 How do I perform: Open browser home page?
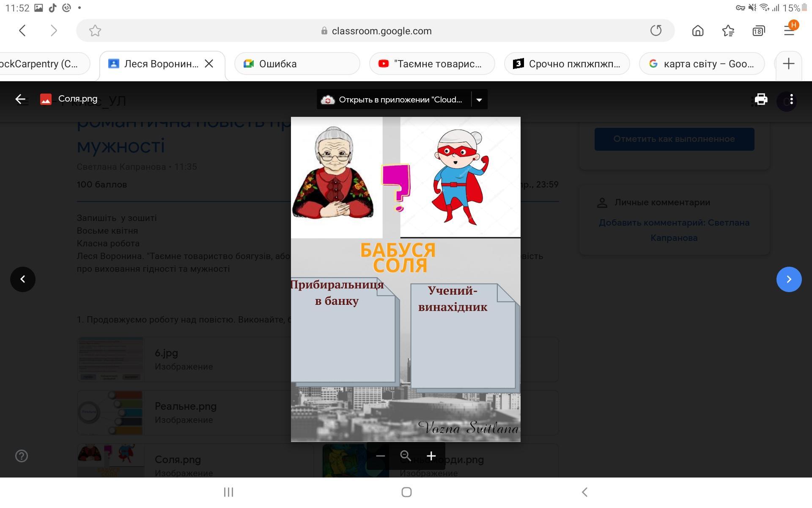tap(698, 30)
